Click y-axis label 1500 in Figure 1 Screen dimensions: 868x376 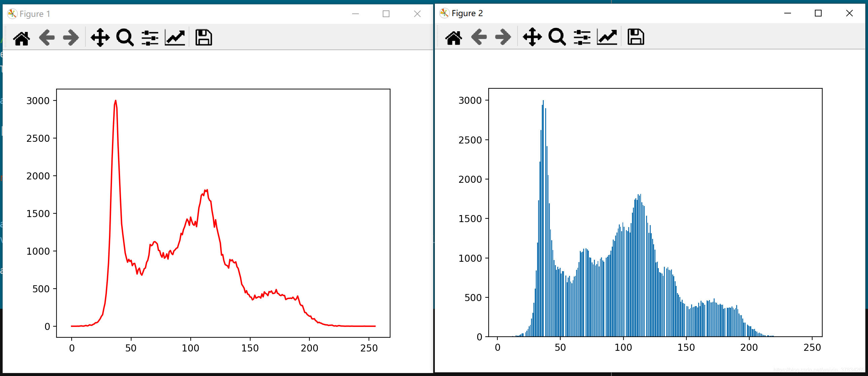click(x=38, y=213)
